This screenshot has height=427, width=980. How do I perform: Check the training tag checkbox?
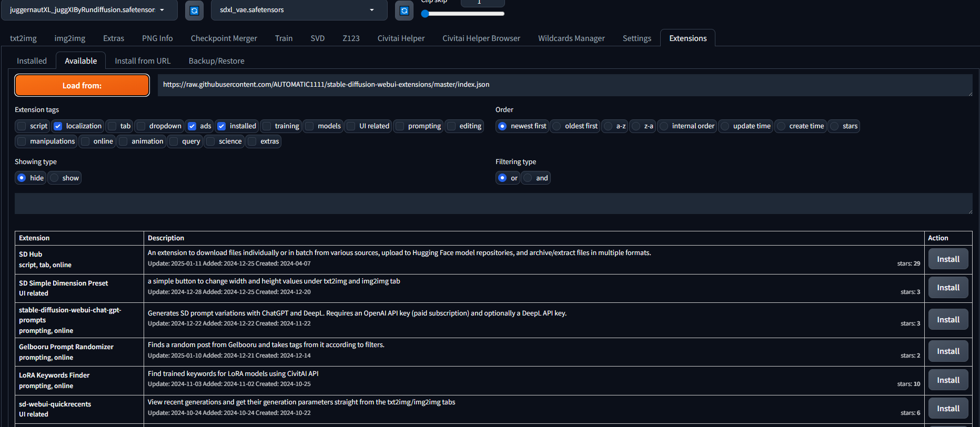pos(267,126)
